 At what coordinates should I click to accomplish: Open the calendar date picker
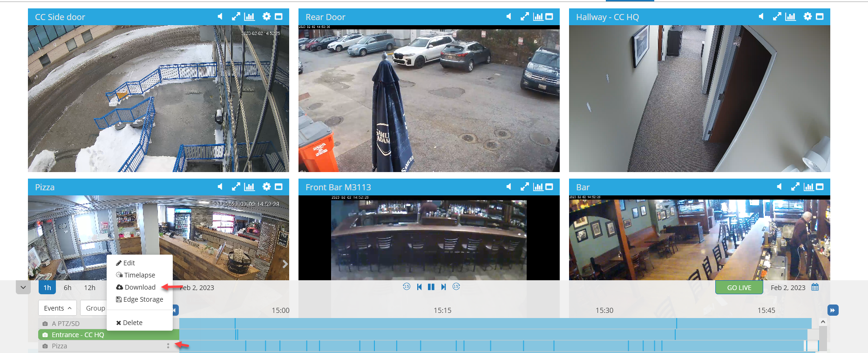pos(815,287)
